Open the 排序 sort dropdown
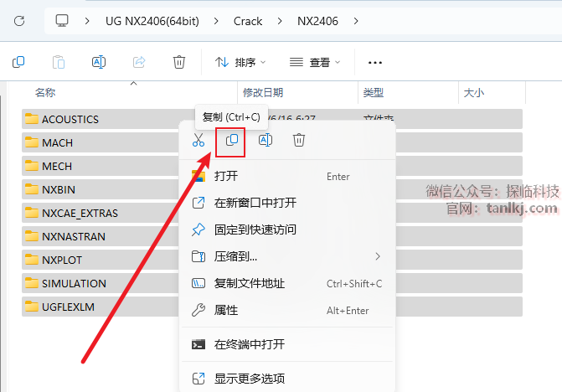 240,62
